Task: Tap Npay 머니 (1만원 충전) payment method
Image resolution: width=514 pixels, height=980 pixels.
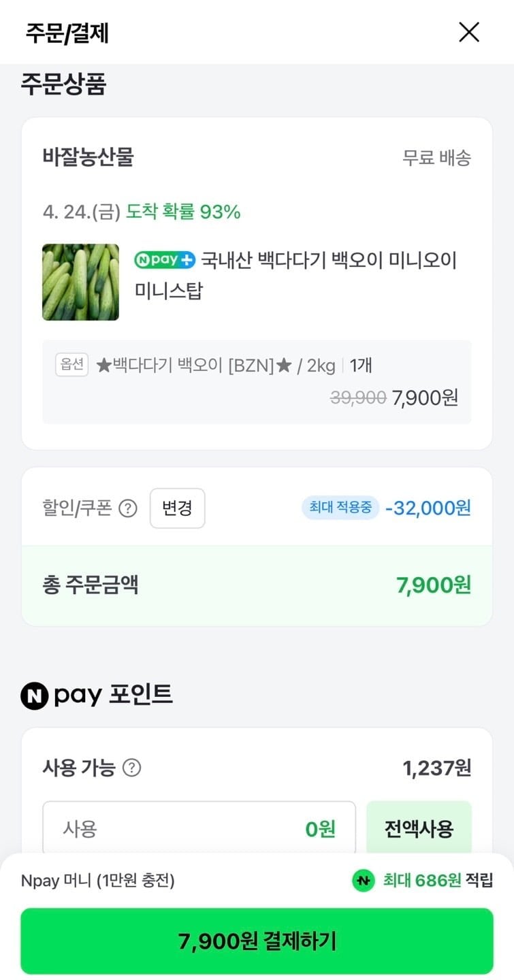Action: click(98, 881)
